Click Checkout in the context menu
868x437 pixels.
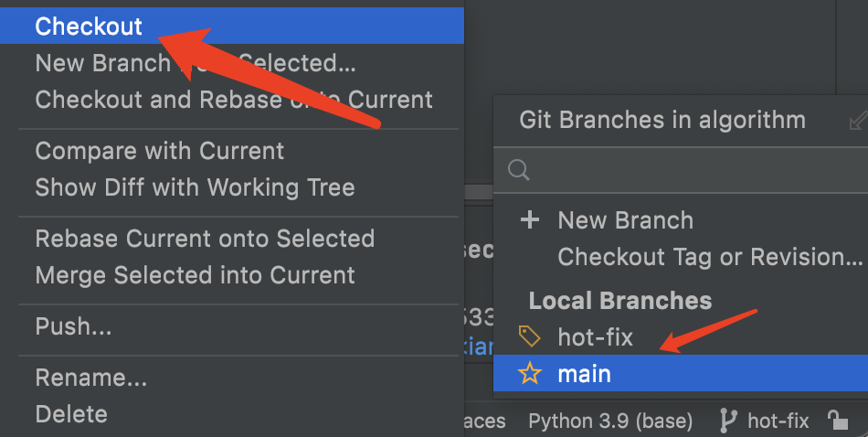coord(89,27)
